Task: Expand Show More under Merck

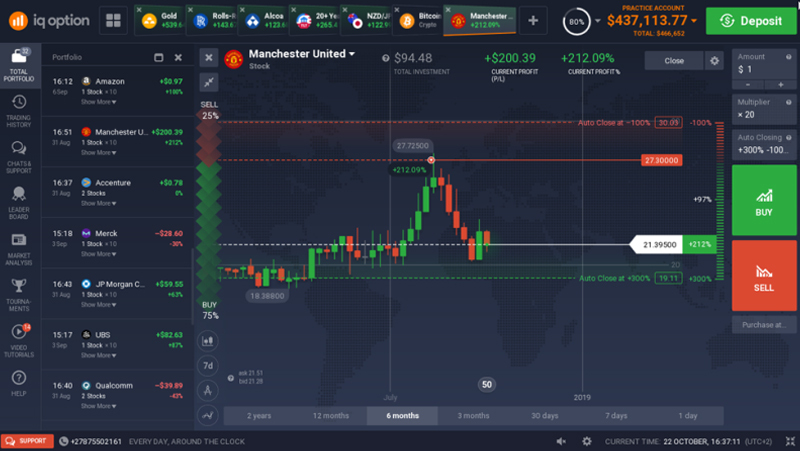Action: pos(98,254)
